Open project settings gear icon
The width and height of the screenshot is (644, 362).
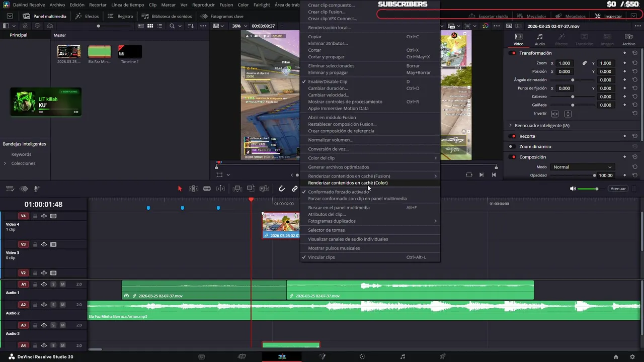[632, 356]
